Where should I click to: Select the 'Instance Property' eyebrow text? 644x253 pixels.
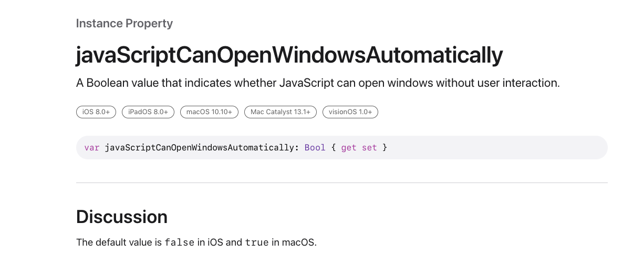124,23
